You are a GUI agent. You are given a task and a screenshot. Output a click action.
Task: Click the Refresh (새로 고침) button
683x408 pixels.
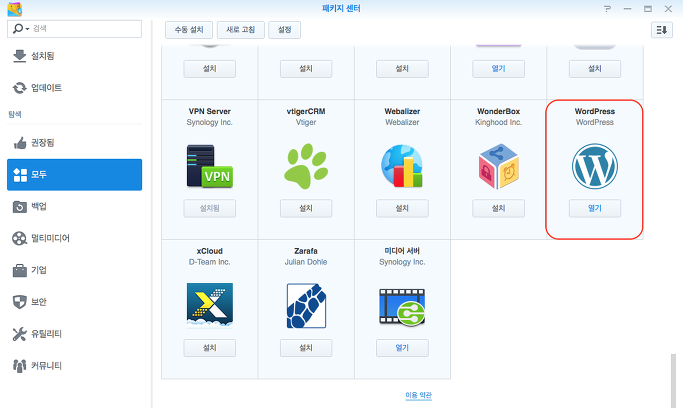pos(240,30)
